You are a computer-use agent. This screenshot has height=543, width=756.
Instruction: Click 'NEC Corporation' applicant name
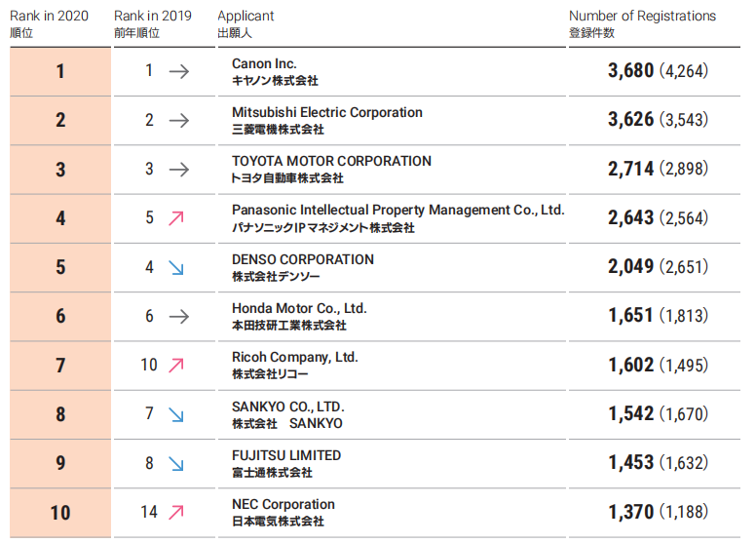pyautogui.click(x=283, y=504)
